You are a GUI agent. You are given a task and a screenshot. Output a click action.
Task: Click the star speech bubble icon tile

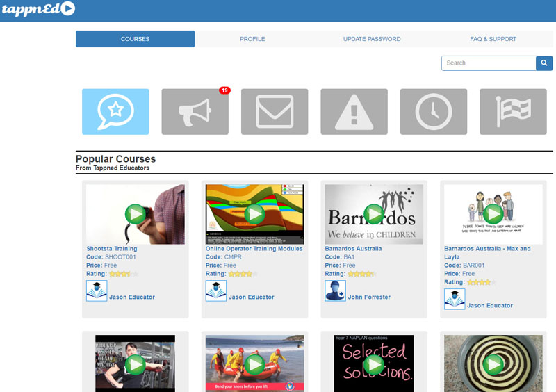coord(115,111)
